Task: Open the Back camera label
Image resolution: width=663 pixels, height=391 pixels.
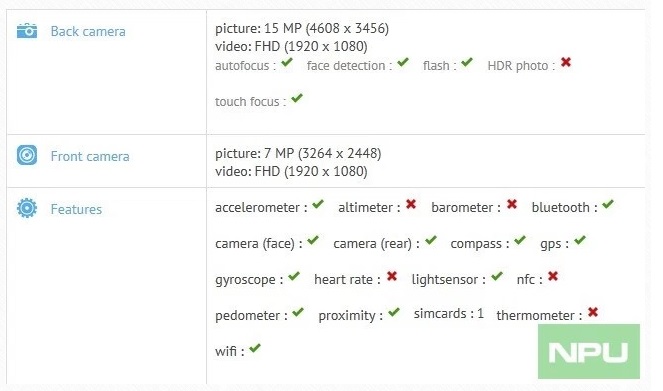Action: pyautogui.click(x=88, y=31)
